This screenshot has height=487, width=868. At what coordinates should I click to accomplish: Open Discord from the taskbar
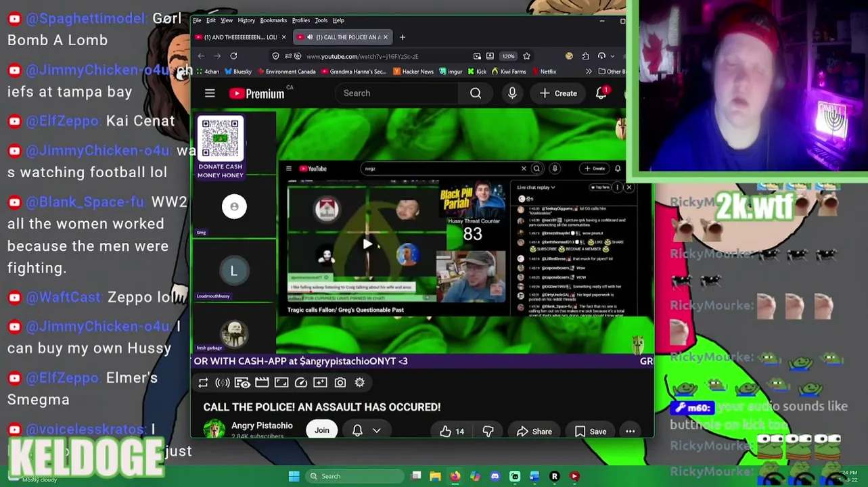(495, 476)
